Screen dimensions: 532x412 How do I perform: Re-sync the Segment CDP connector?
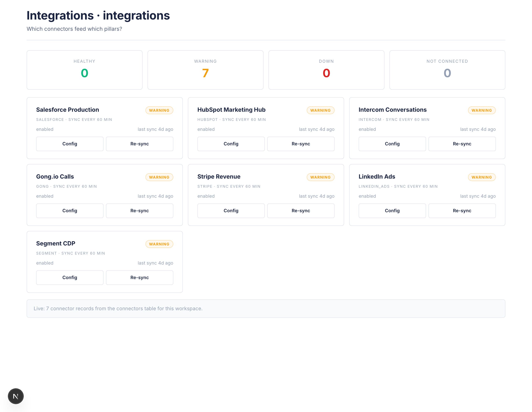(x=140, y=278)
